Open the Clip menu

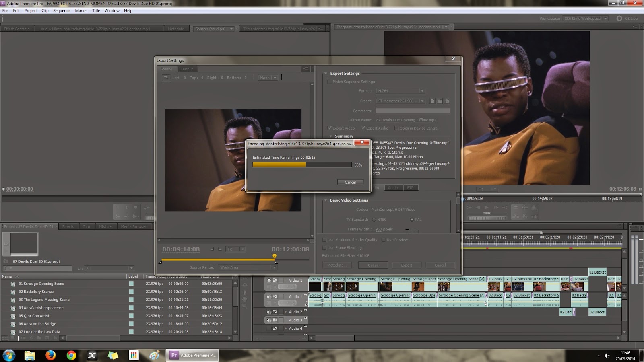pyautogui.click(x=45, y=11)
